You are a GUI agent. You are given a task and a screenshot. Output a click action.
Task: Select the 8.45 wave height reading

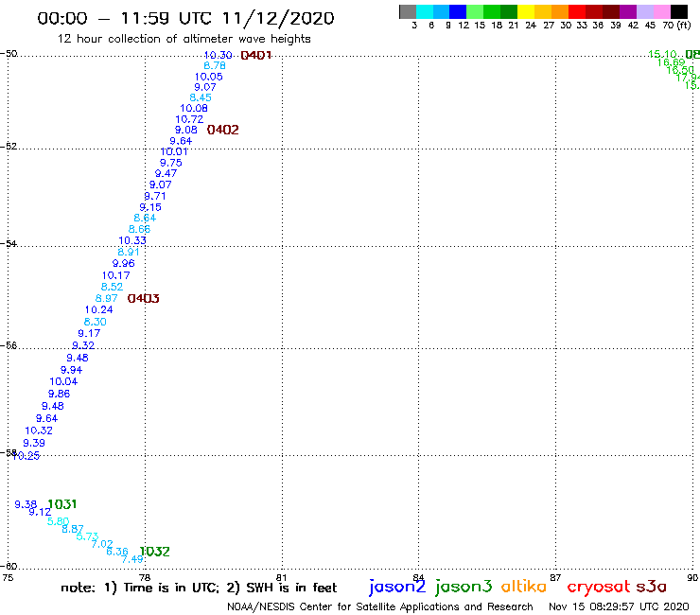pyautogui.click(x=201, y=97)
